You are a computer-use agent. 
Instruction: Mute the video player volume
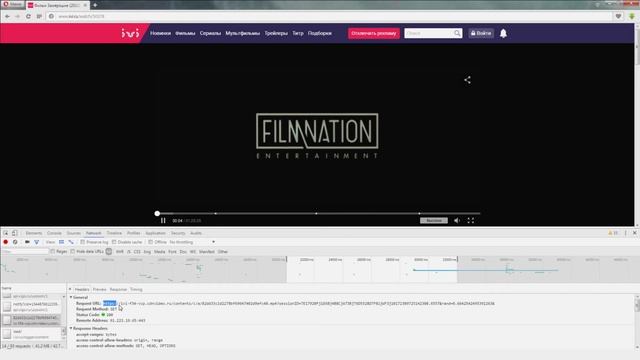point(457,221)
